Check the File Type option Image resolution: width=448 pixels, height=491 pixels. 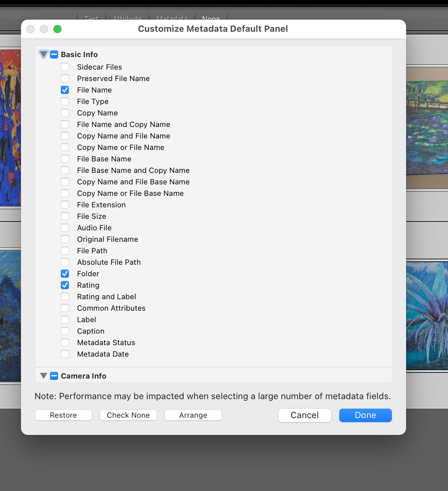[x=65, y=101]
